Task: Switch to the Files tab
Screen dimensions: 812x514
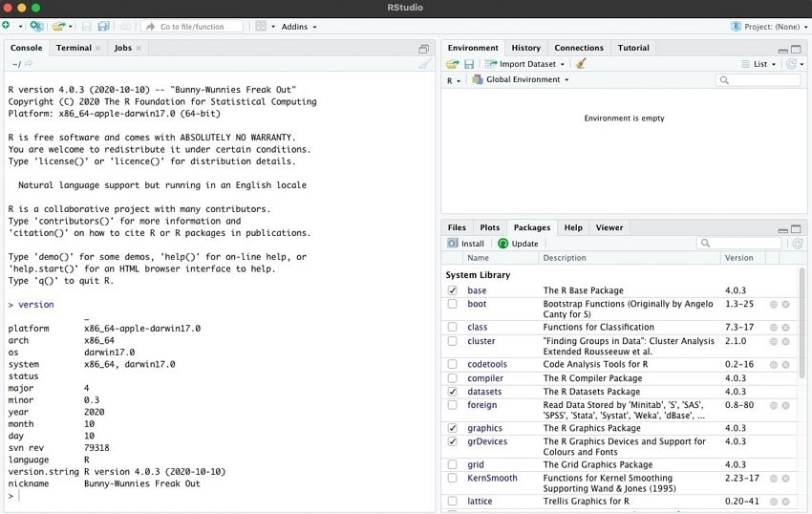Action: (x=457, y=227)
